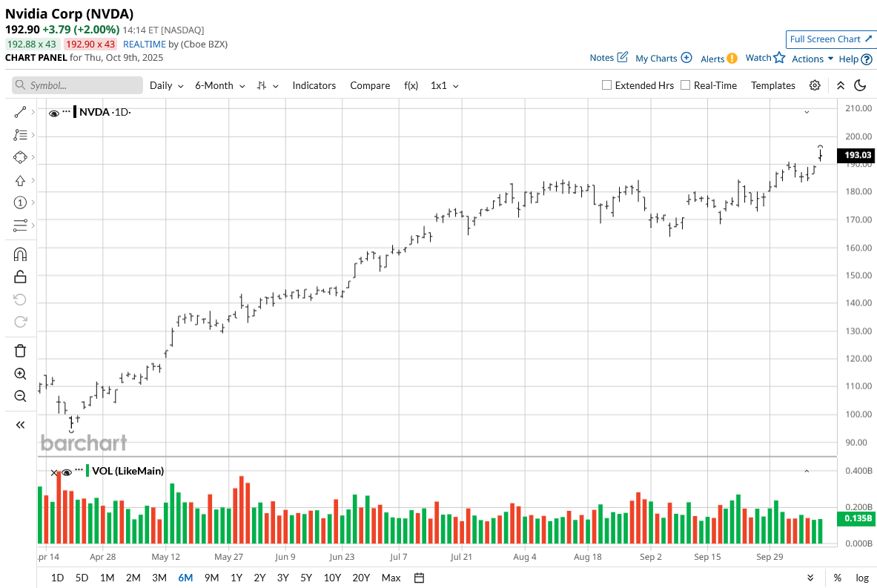This screenshot has height=588, width=877.
Task: Toggle the lock drawings icon
Action: [20, 277]
